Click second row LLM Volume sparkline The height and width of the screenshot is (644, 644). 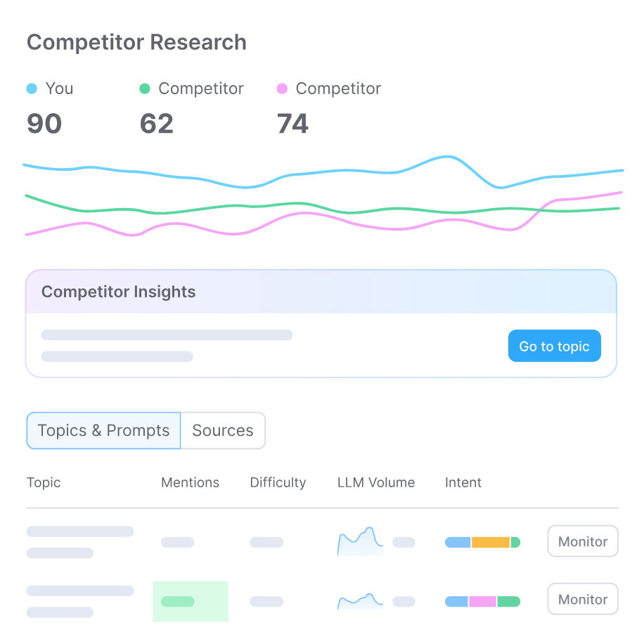[360, 601]
